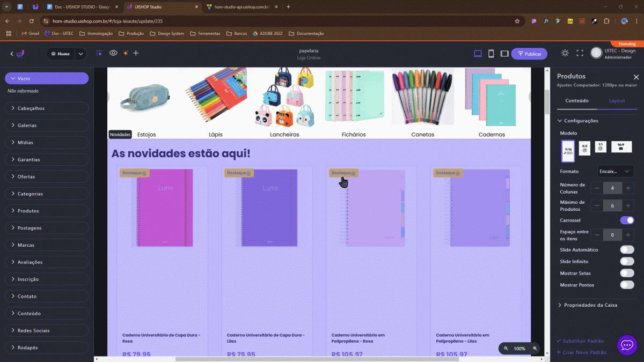644x362 pixels.
Task: Enter fullscreen mode
Action: coord(580,53)
